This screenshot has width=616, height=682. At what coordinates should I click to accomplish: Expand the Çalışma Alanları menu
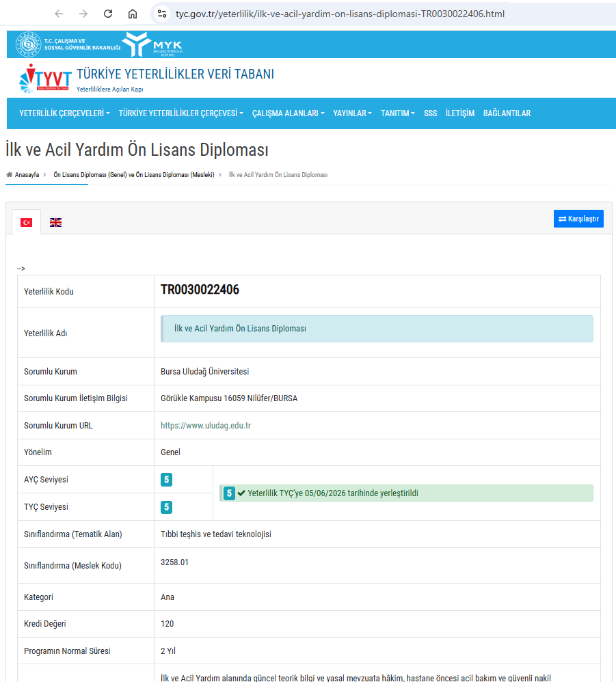pyautogui.click(x=289, y=113)
